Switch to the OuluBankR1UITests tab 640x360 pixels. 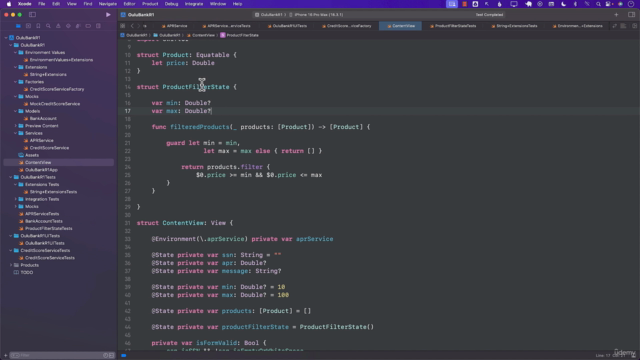[287, 26]
